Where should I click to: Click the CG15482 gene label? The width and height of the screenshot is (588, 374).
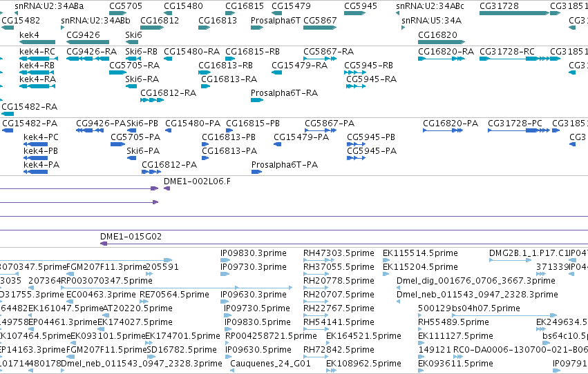tap(21, 20)
